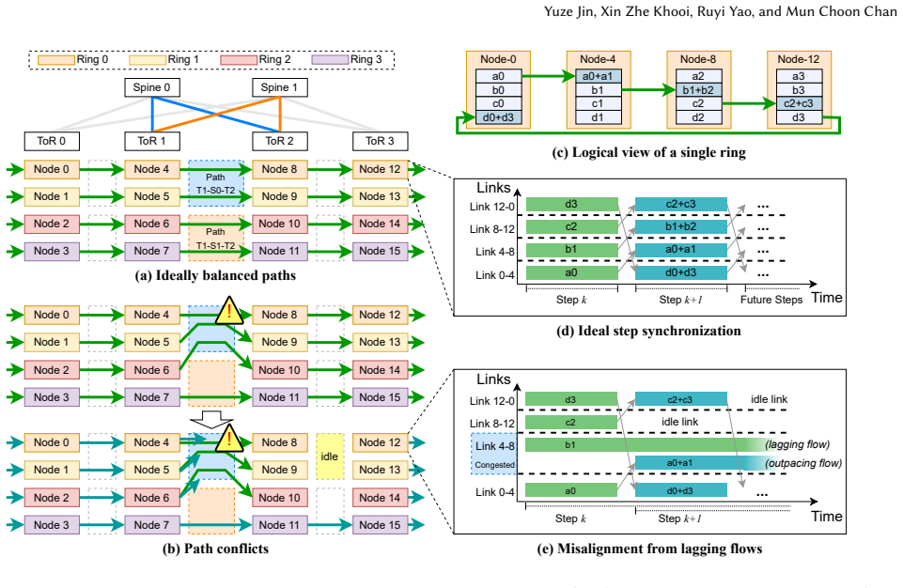Select caption "(d) Ideal step synchronization"

[x=648, y=332]
